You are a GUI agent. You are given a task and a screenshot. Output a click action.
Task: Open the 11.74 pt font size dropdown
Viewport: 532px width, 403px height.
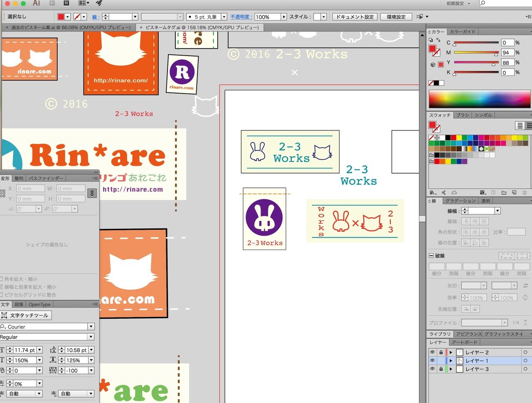[x=40, y=350]
